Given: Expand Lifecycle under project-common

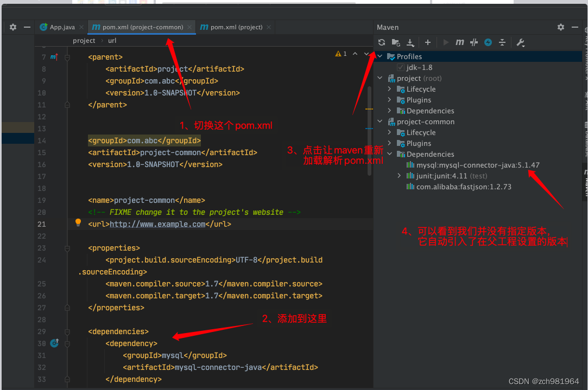Looking at the screenshot, I should [x=389, y=132].
